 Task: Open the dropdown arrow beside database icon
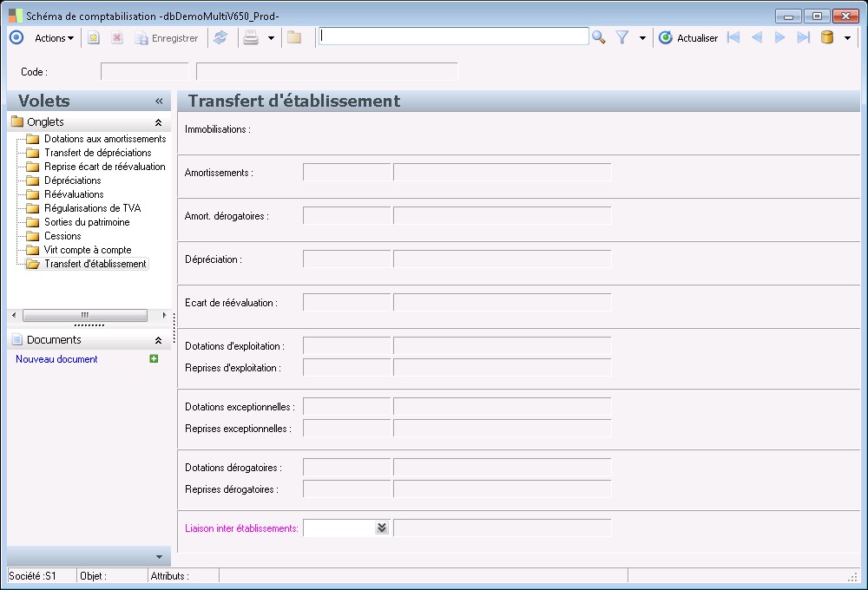[x=847, y=38]
